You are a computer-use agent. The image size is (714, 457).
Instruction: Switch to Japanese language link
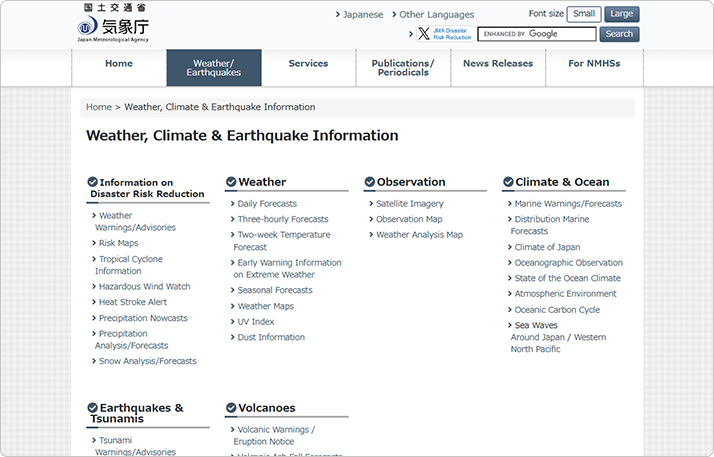(x=363, y=15)
